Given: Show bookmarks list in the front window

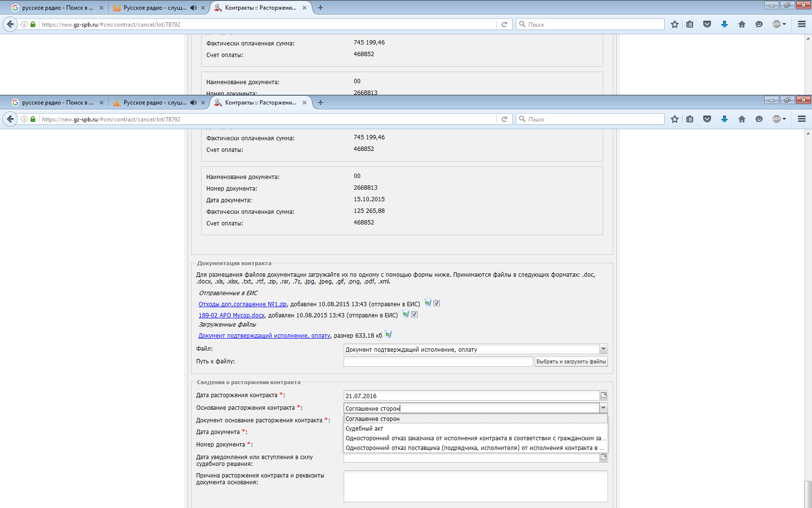Looking at the screenshot, I should pos(690,119).
